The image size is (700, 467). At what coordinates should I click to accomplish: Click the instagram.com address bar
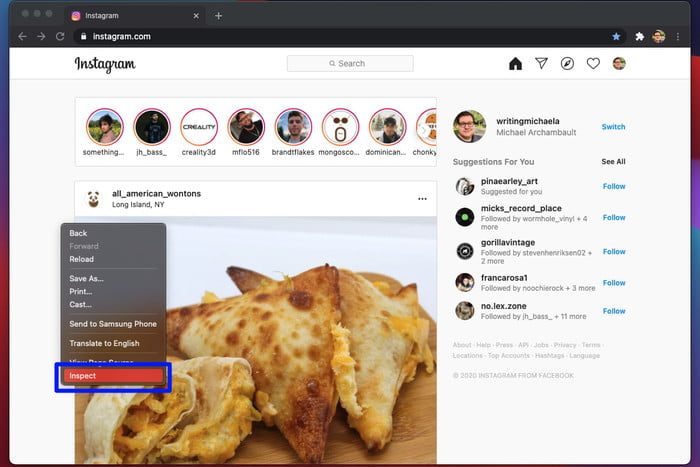350,37
